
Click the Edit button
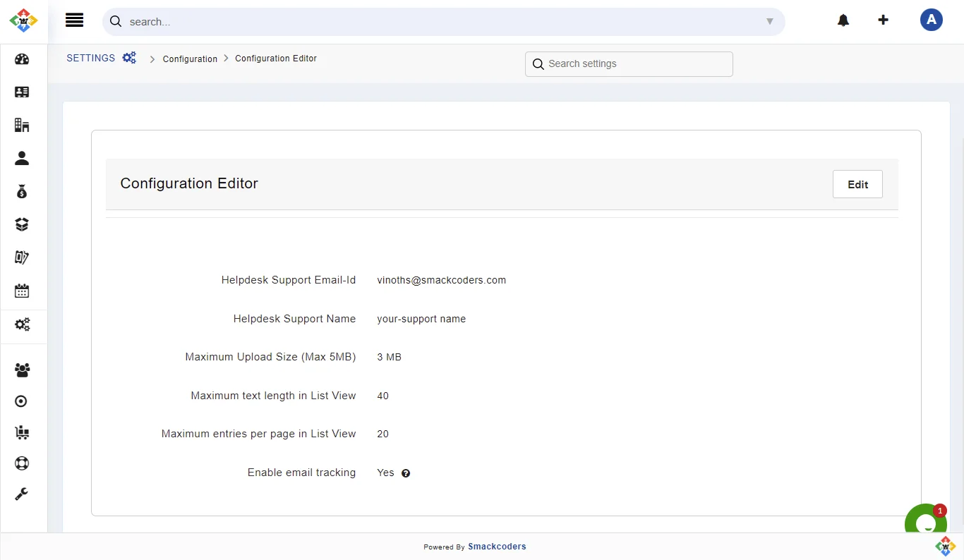point(857,184)
